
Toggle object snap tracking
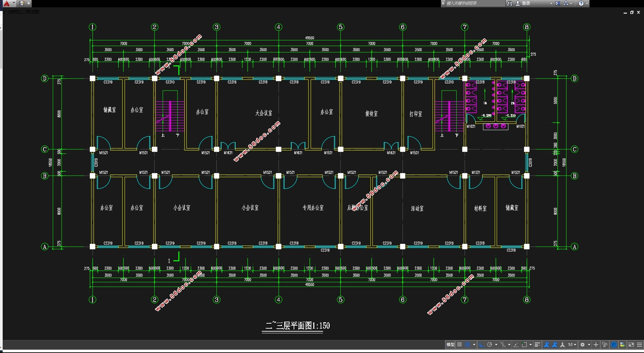(516, 345)
